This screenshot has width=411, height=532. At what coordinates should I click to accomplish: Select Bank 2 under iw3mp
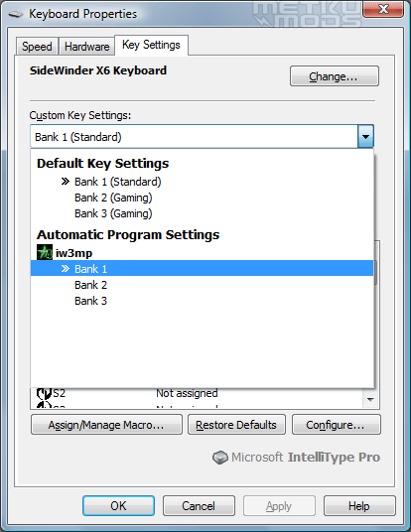tap(90, 285)
